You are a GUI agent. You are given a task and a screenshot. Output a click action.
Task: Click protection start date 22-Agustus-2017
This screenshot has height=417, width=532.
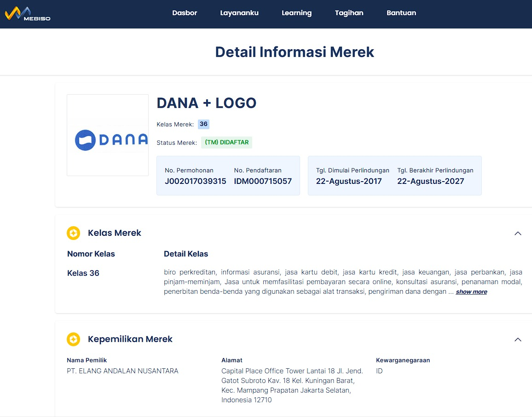(x=349, y=181)
